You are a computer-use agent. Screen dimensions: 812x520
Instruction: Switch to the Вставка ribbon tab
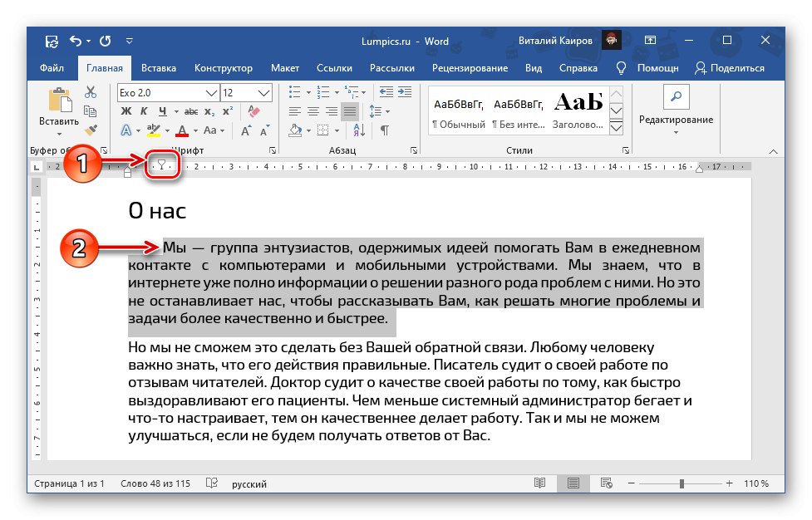click(159, 68)
